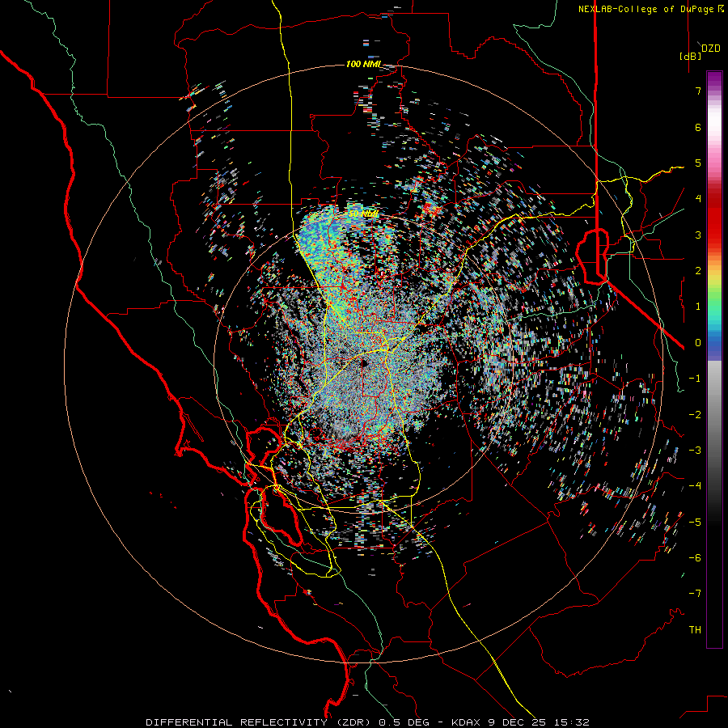The image size is (728, 728).
Task: Click the TH threshold label on scale
Action: pyautogui.click(x=695, y=629)
